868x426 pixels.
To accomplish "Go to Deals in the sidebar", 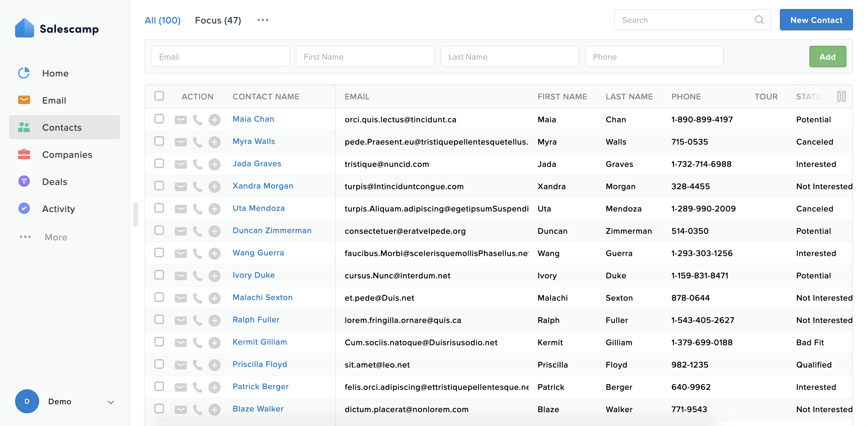I will click(x=55, y=182).
